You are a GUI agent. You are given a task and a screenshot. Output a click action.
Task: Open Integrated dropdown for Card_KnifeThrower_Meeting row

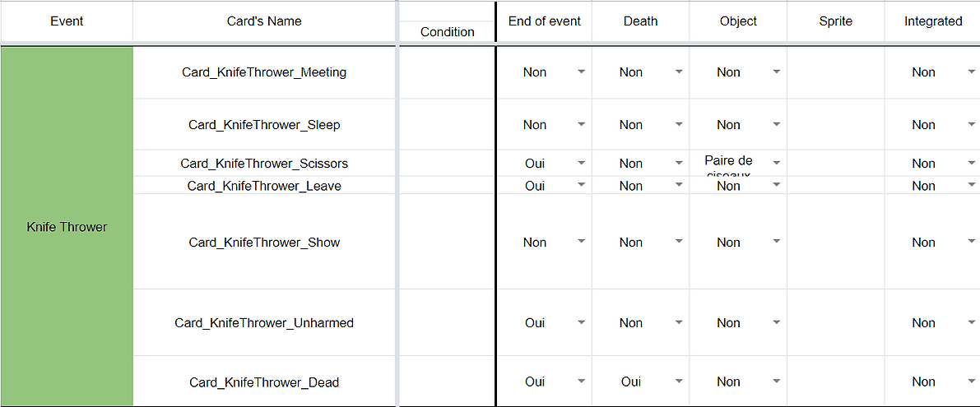tap(971, 72)
